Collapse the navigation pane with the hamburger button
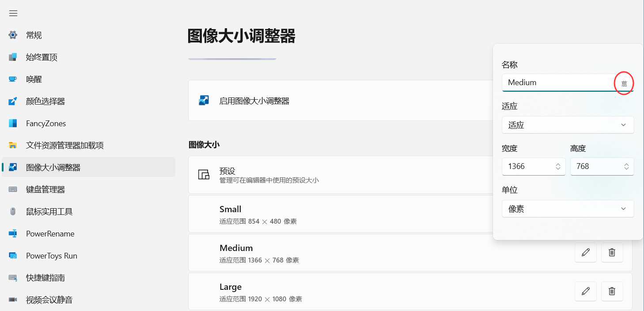 pos(13,13)
